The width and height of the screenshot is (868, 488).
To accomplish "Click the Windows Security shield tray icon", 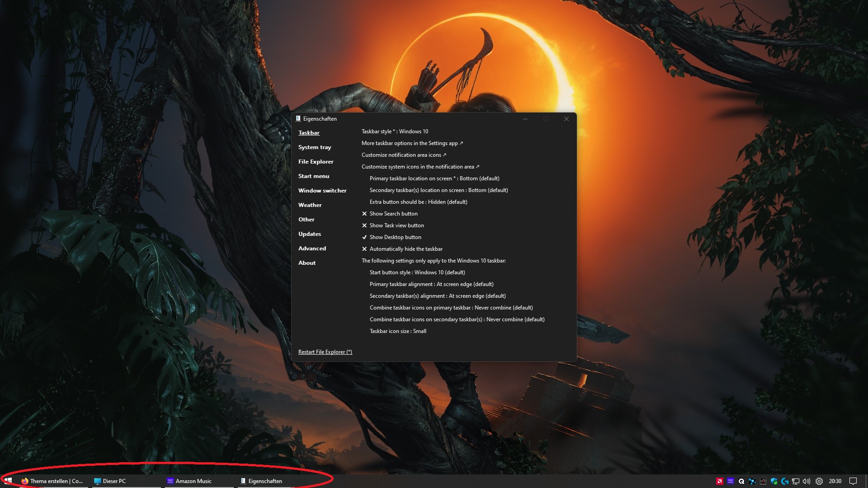I will (x=774, y=481).
